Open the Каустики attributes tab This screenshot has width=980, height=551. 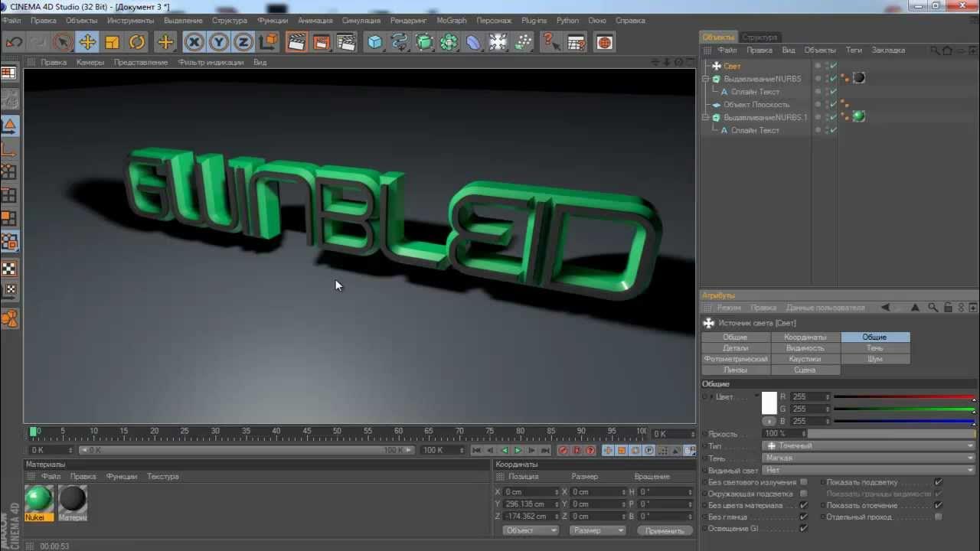click(x=805, y=359)
